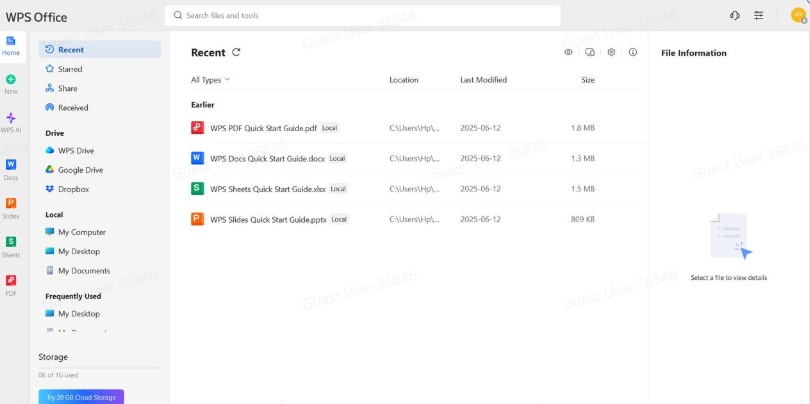Screen dimensions: 810x404
Task: Open the Sheets app from sidebar
Action: 11,243
